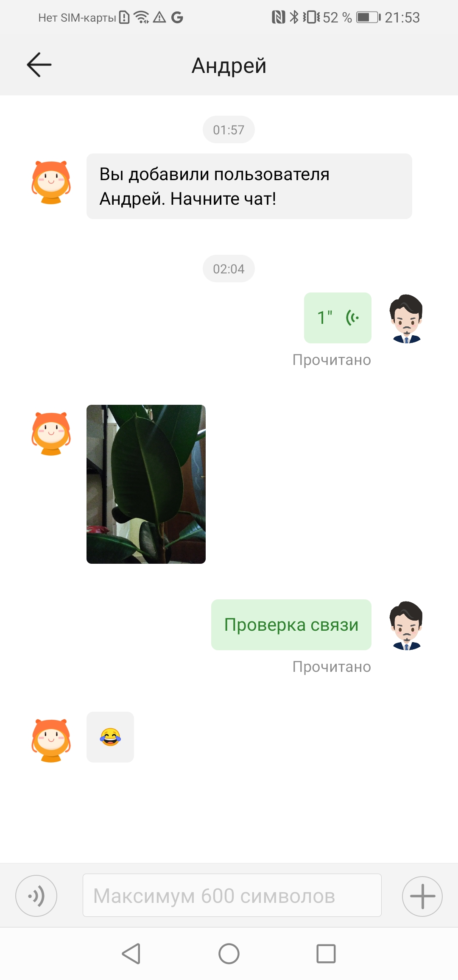The height and width of the screenshot is (980, 458).
Task: Open the plus attachment button
Action: (422, 896)
